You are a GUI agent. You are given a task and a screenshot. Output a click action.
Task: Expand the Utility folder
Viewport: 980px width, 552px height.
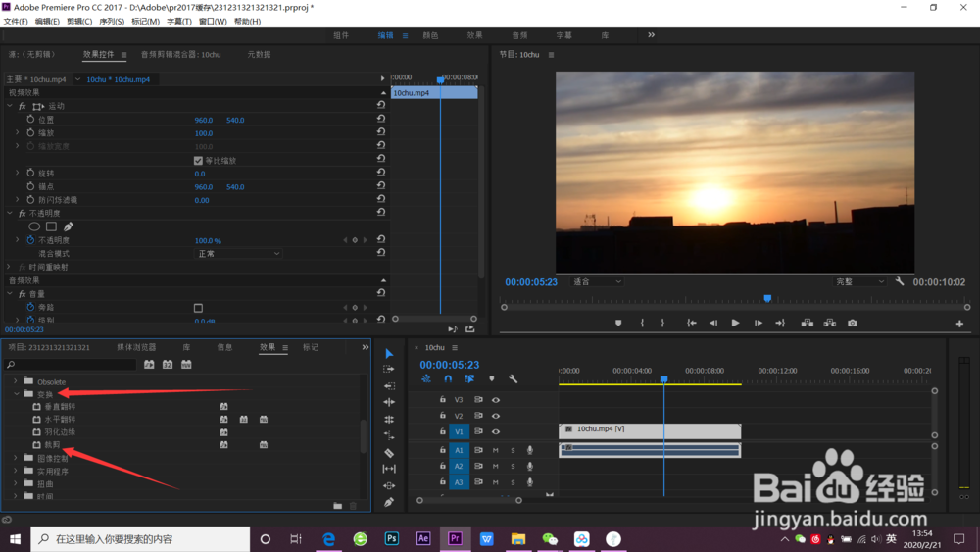[16, 471]
